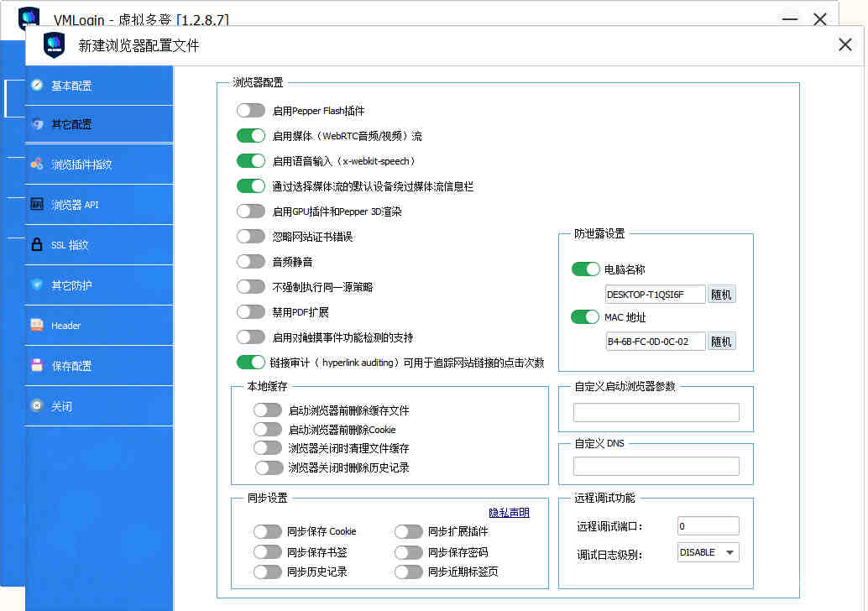Turn on 同步保存密码 toggle
Screen dimensions: 868x611
coord(409,551)
